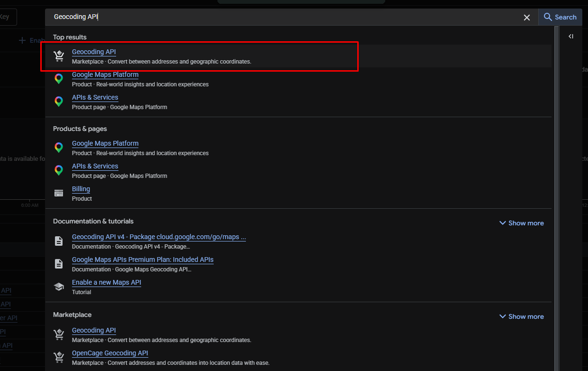
Task: Click the Billing credit card icon
Action: tap(59, 193)
